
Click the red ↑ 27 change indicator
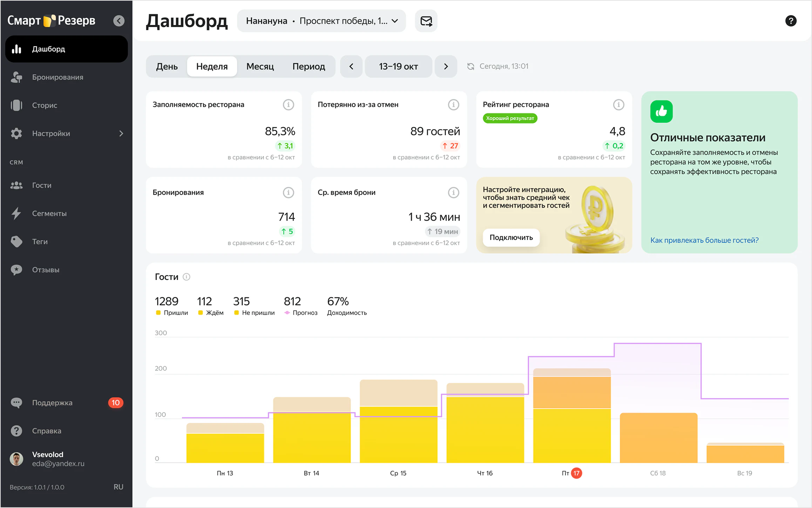pyautogui.click(x=450, y=146)
